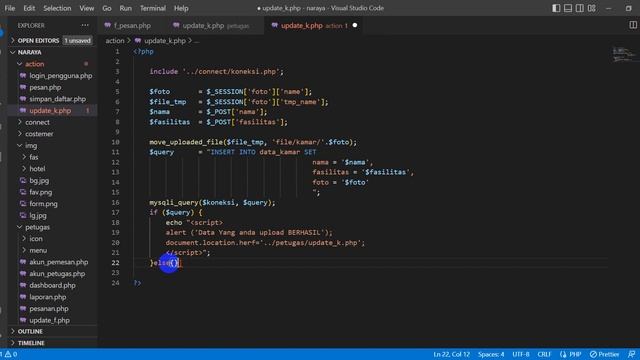Open the Go menu
The image size is (640, 360).
107,8
